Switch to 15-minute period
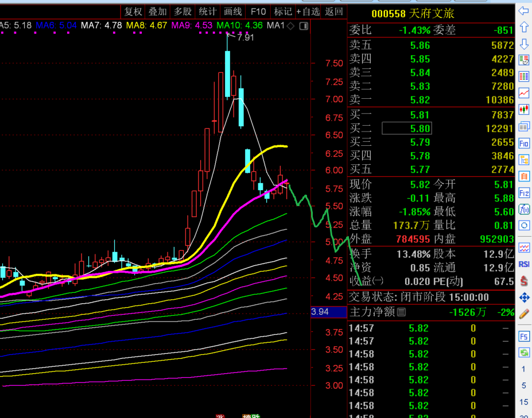Image resolution: width=532 pixels, height=418 pixels. click(x=523, y=402)
